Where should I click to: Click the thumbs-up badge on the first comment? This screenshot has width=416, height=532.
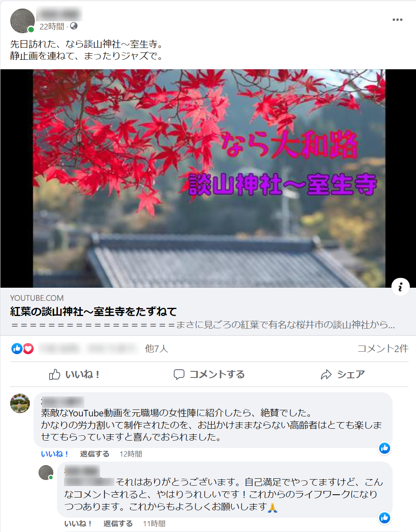pos(384,448)
